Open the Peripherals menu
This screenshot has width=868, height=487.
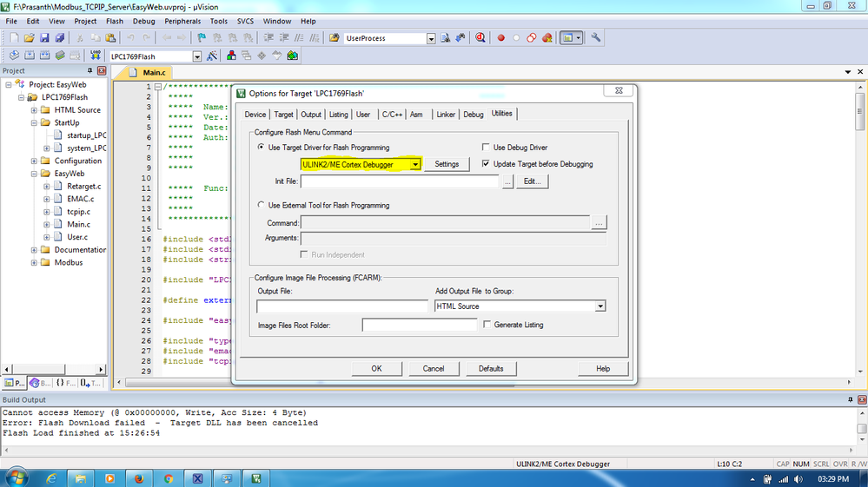point(182,21)
